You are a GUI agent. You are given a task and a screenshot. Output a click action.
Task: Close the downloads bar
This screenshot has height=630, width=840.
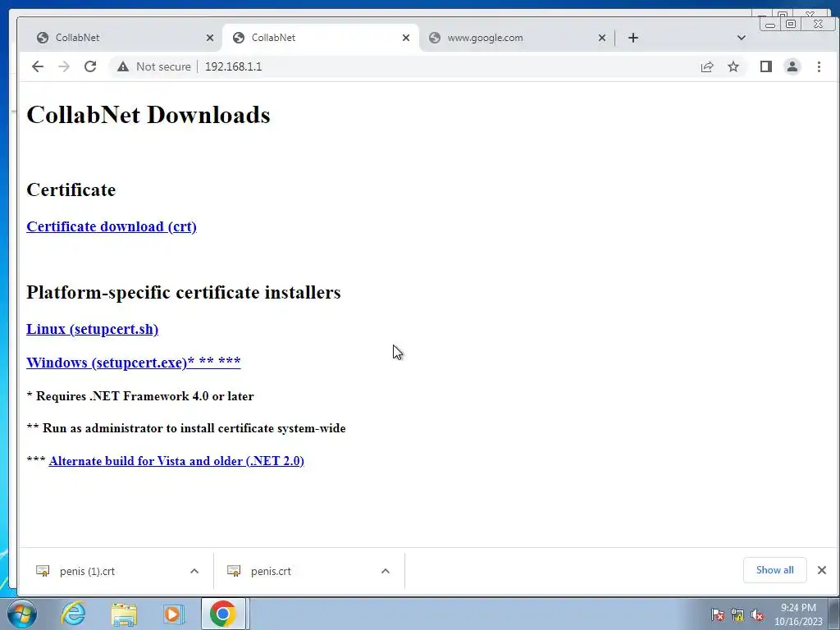pyautogui.click(x=822, y=570)
